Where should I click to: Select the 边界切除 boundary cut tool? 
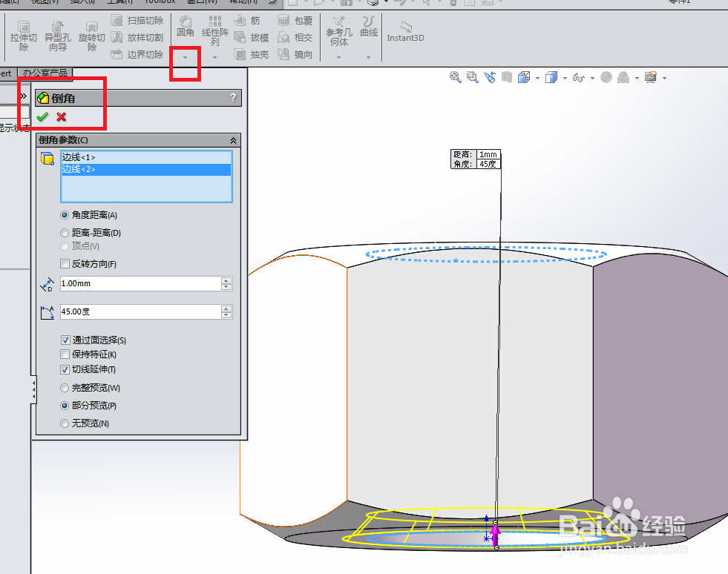click(x=137, y=54)
